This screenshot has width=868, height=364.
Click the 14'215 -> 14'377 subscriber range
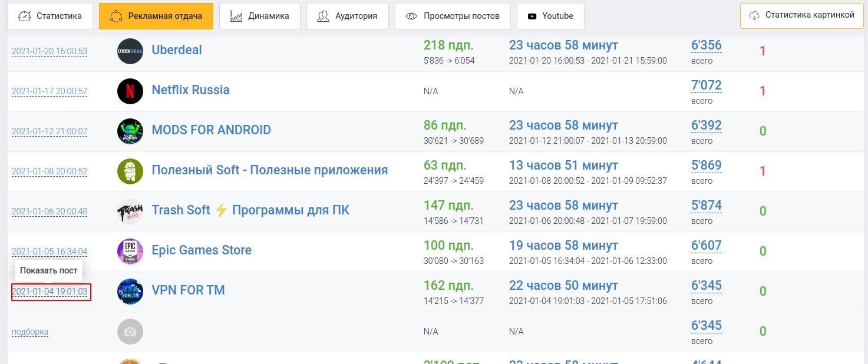point(454,301)
